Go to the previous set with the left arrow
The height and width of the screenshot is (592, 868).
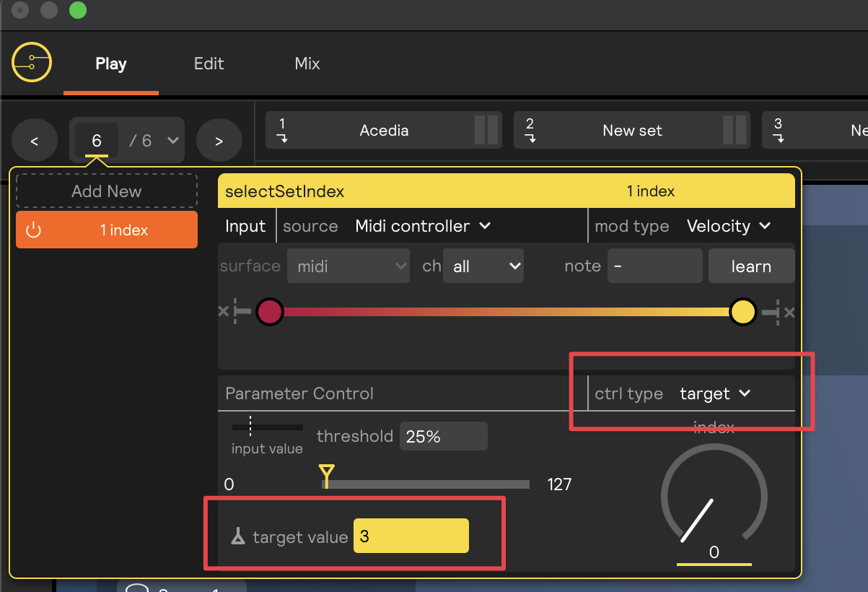(x=34, y=141)
